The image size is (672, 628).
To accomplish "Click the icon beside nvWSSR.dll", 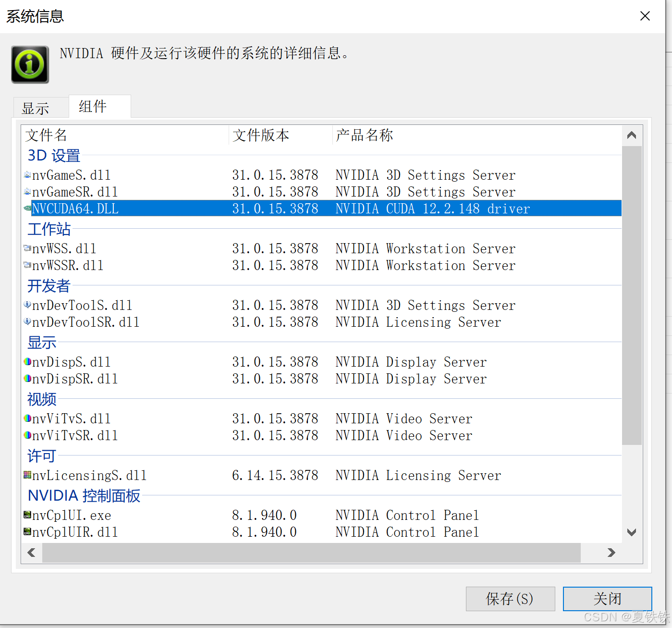I will coord(27,265).
